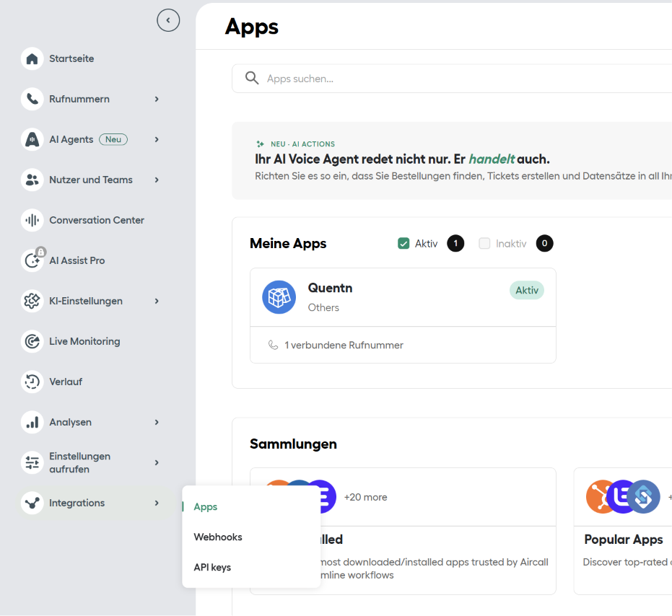Click the Live Monitoring radar icon
The width and height of the screenshot is (672, 616).
32,341
